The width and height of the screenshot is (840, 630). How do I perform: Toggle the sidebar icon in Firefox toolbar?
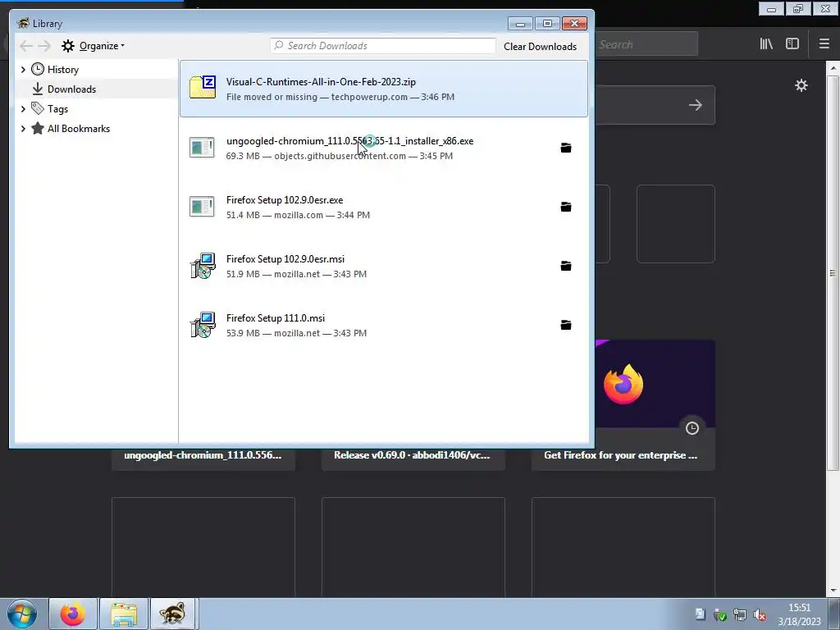(x=792, y=44)
